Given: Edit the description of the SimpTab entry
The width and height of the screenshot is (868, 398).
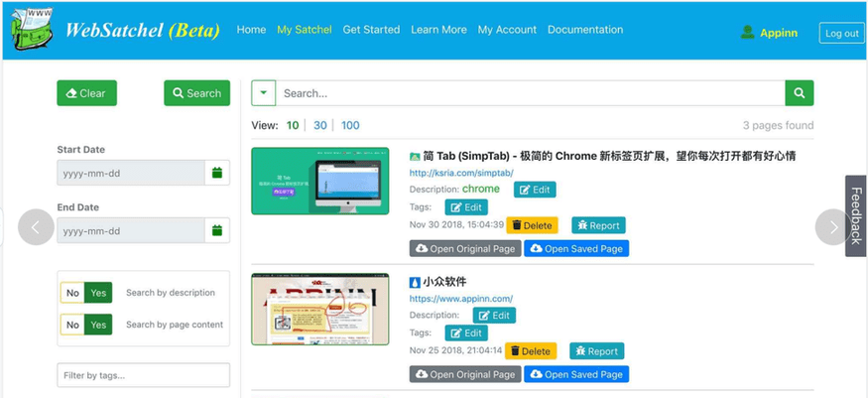Looking at the screenshot, I should pos(535,190).
